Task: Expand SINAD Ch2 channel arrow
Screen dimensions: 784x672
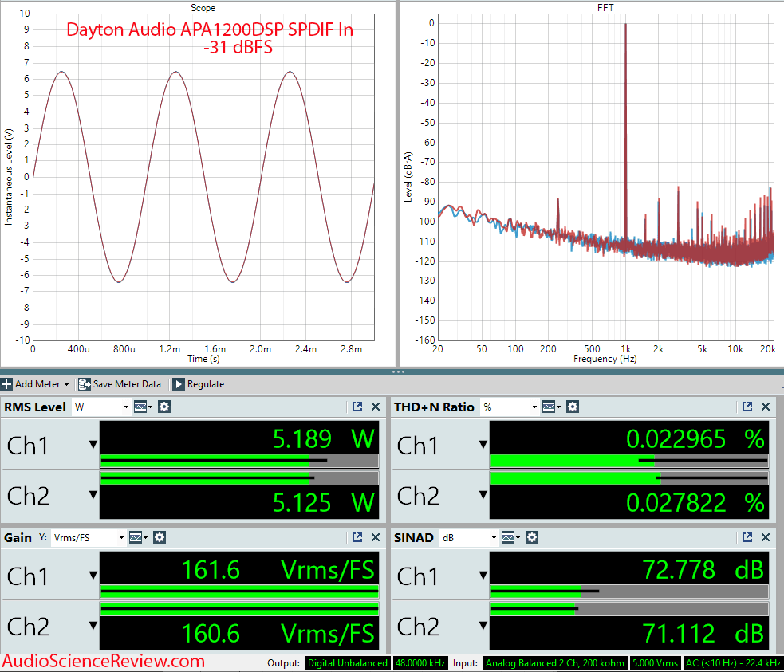Action: pos(483,625)
